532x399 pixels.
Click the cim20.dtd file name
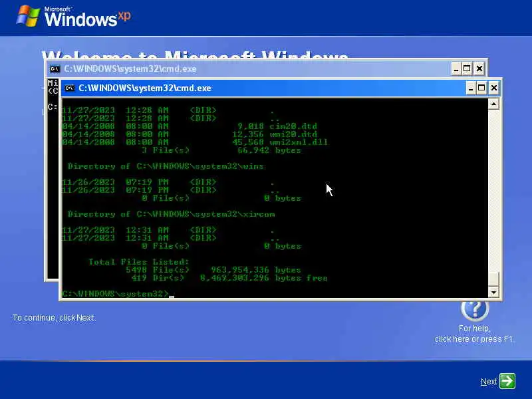(293, 126)
